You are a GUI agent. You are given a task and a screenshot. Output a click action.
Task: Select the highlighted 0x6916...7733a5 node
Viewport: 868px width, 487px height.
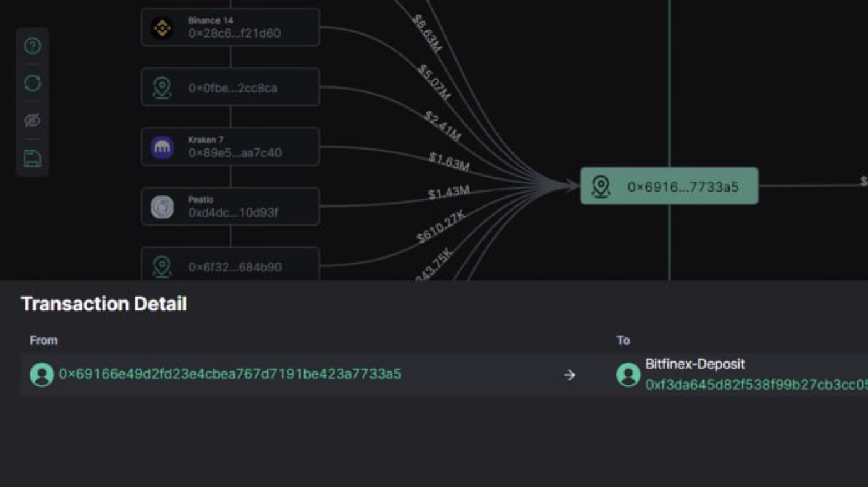pos(669,186)
